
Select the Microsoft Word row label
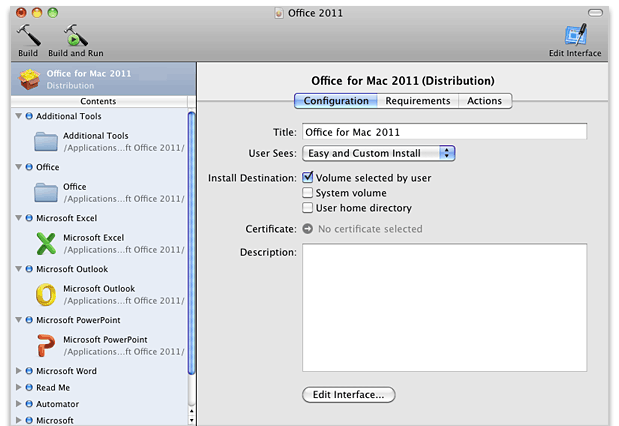pos(66,371)
